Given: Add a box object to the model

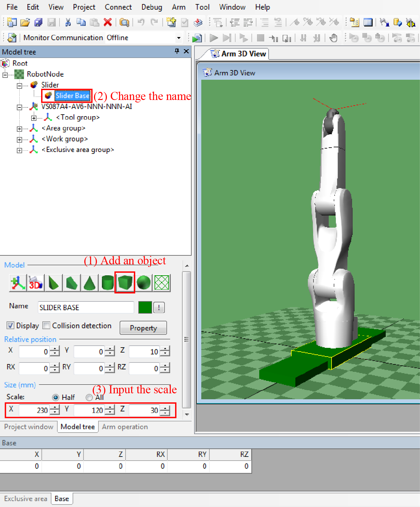Looking at the screenshot, I should point(125,283).
